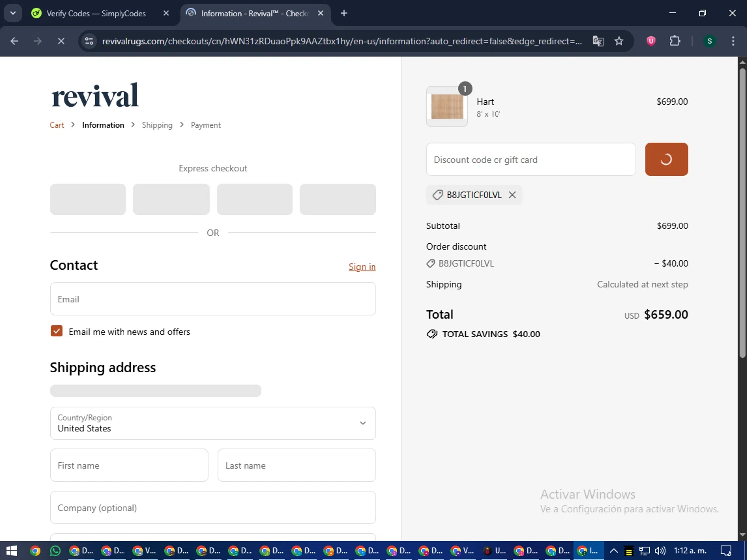This screenshot has width=747, height=560.
Task: Uncheck Email me with news and offers
Action: 57,331
